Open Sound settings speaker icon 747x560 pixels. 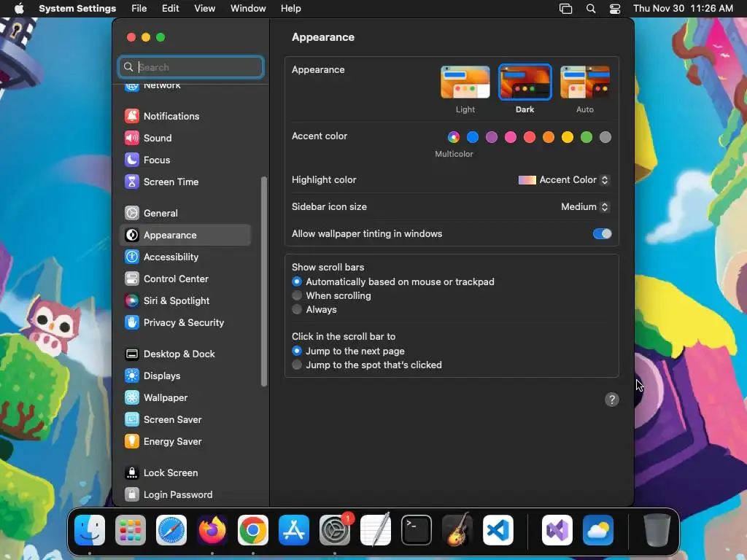click(x=132, y=138)
